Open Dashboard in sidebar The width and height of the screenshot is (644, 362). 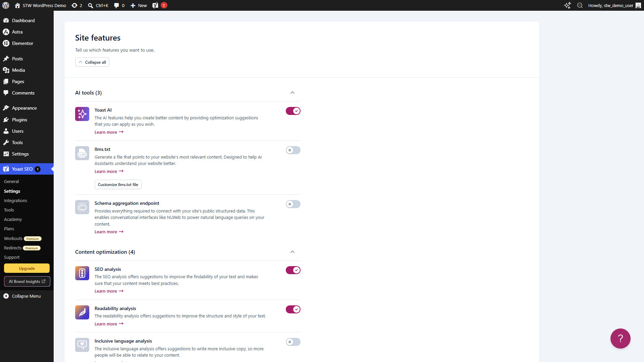tap(27, 20)
